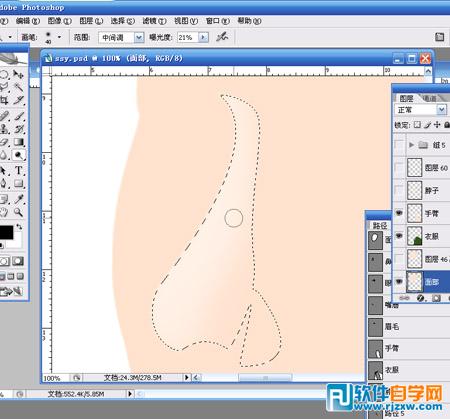The height and width of the screenshot is (419, 450).
Task: Open the brush preset picker arrow
Action: pos(59,37)
